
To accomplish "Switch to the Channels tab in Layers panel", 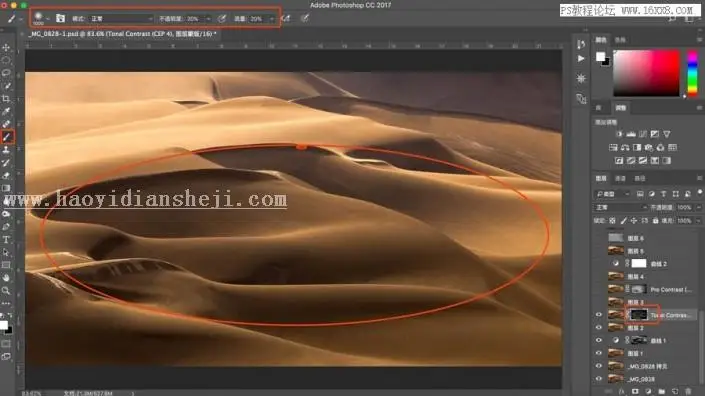I will (x=620, y=178).
